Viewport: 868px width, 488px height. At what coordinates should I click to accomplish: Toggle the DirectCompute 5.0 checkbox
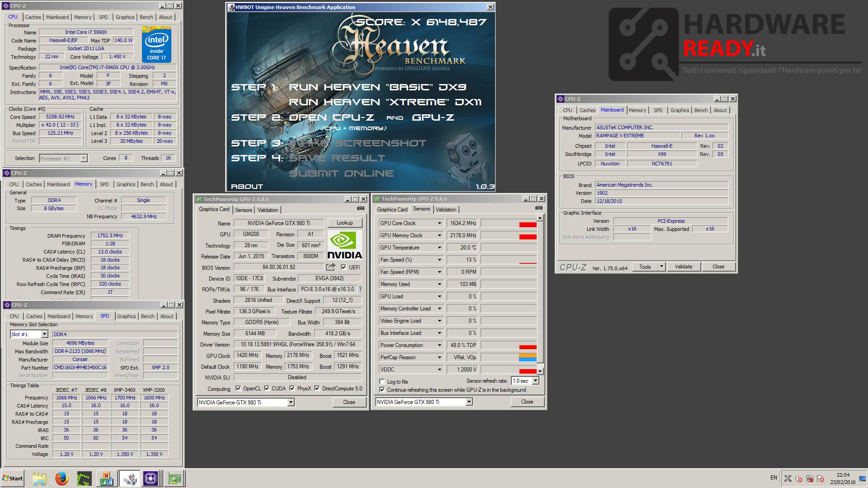point(317,388)
